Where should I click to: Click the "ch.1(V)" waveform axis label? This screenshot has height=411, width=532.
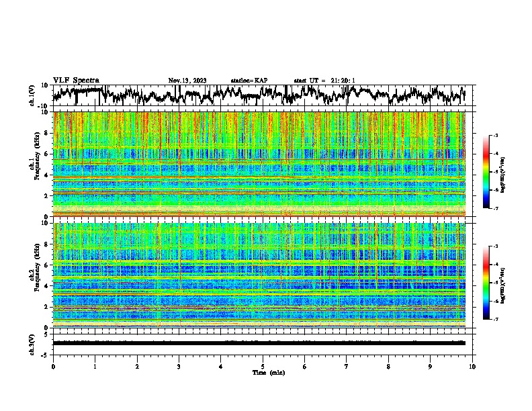point(32,95)
